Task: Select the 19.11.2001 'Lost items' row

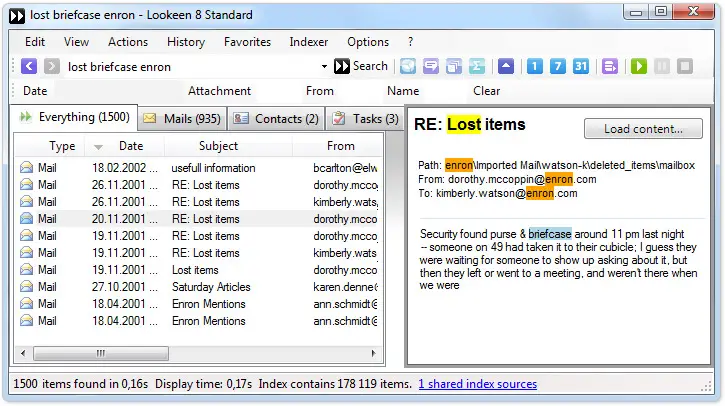Action: (x=199, y=270)
